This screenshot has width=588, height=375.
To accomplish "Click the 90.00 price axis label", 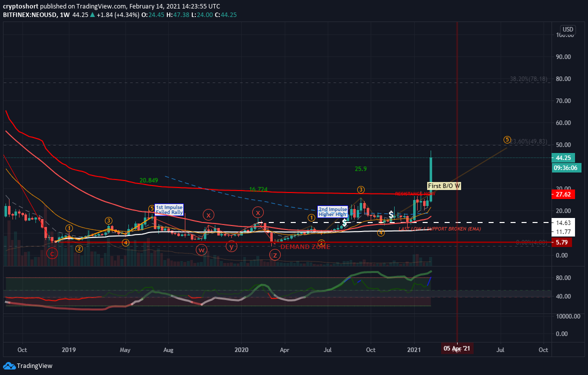I will (564, 56).
